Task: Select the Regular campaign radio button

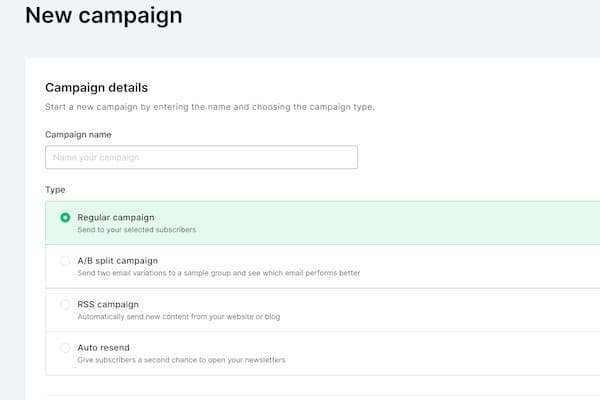Action: click(x=65, y=217)
